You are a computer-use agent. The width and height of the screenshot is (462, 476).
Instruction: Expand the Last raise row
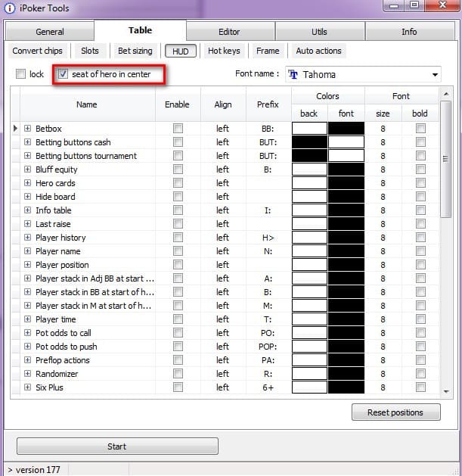[x=28, y=224]
